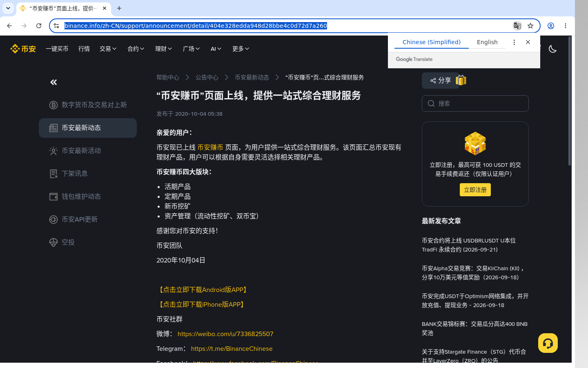The image size is (588, 368).
Task: Click the 币安最新动态 newspaper icon
Action: 53,128
